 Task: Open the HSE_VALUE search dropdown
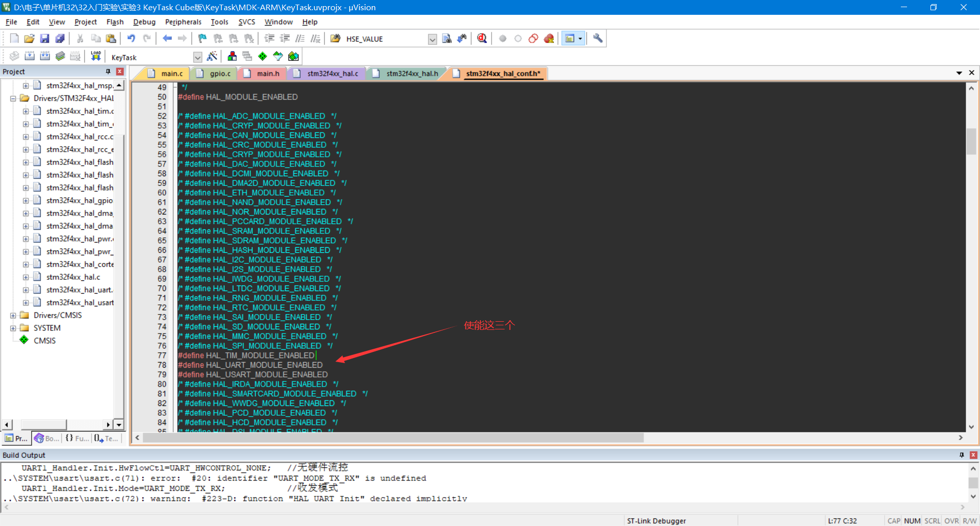point(432,39)
